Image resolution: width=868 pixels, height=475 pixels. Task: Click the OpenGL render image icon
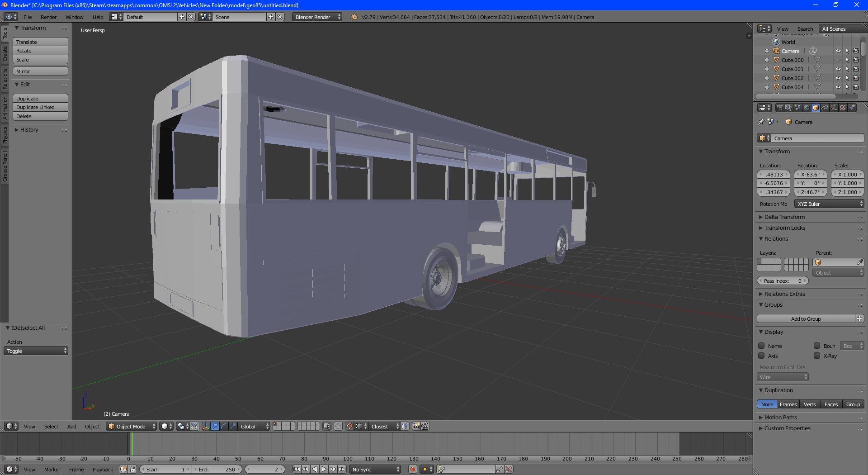pyautogui.click(x=416, y=426)
